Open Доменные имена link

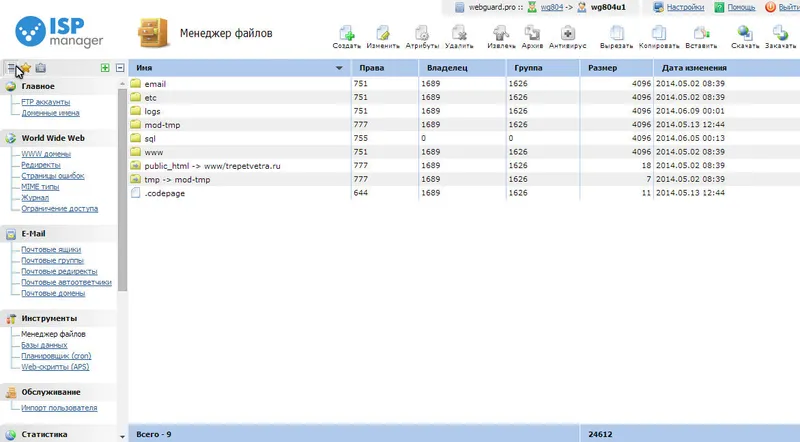[50, 113]
